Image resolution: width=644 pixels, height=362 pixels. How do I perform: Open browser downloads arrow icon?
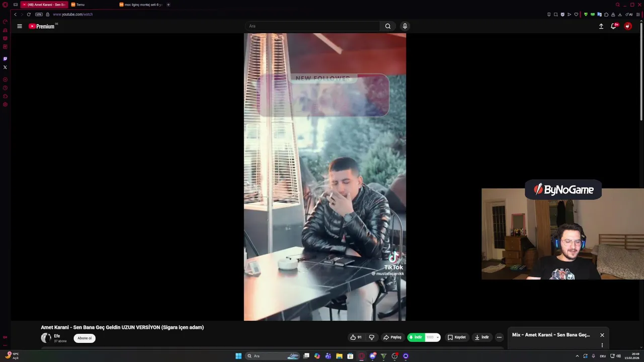click(x=620, y=15)
